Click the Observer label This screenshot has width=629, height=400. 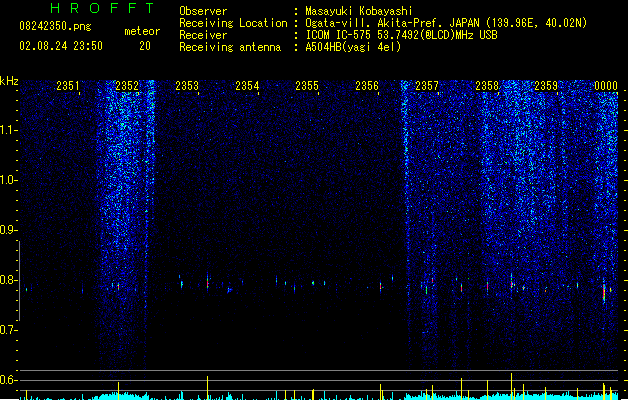click(x=203, y=11)
